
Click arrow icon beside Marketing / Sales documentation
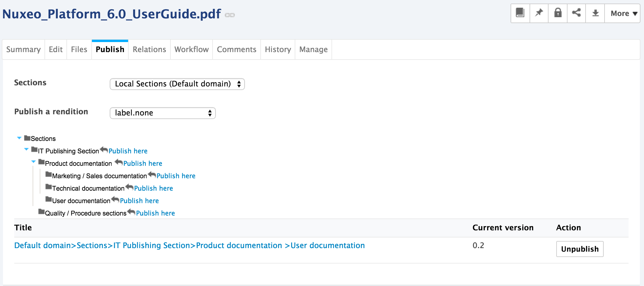point(152,175)
